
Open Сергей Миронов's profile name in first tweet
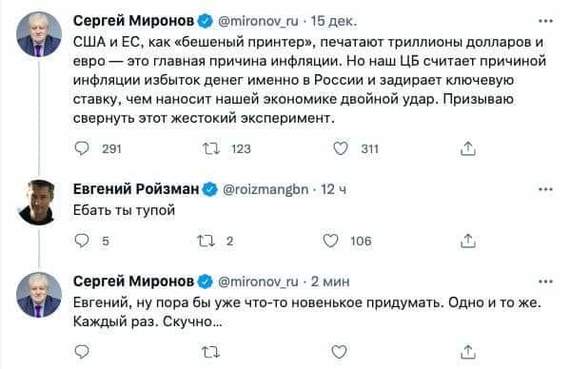pos(134,21)
